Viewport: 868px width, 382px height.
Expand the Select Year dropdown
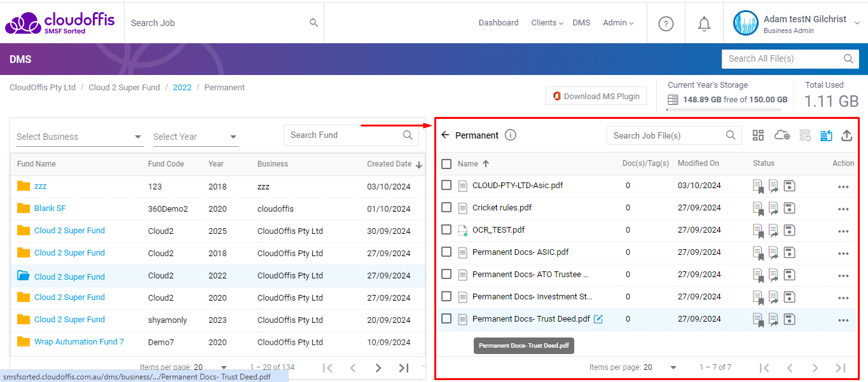[195, 137]
